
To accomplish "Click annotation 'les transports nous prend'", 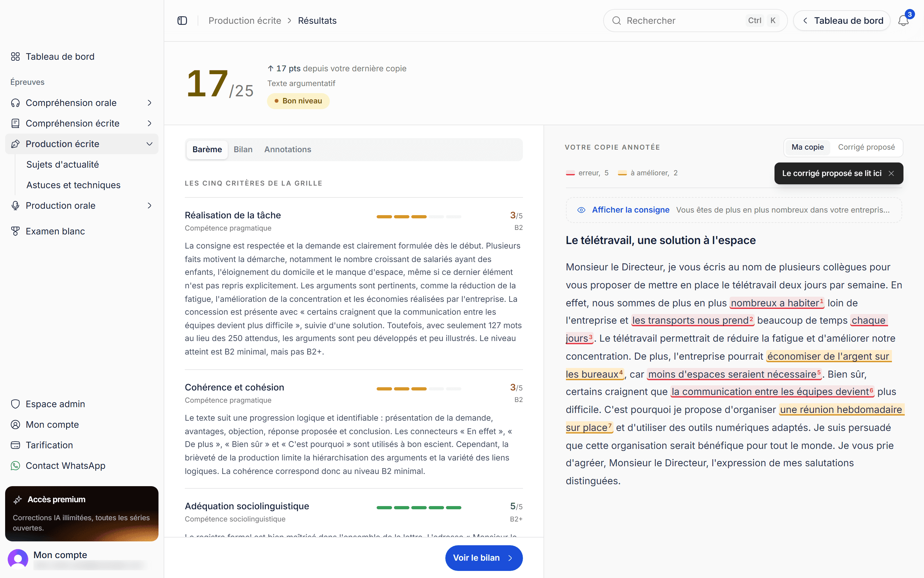I will click(693, 320).
